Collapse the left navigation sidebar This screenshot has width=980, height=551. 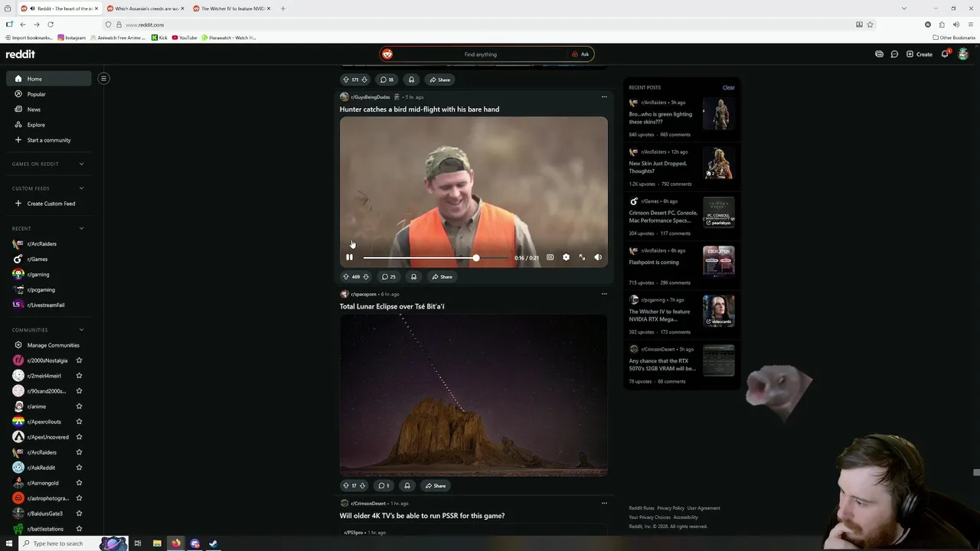(103, 78)
